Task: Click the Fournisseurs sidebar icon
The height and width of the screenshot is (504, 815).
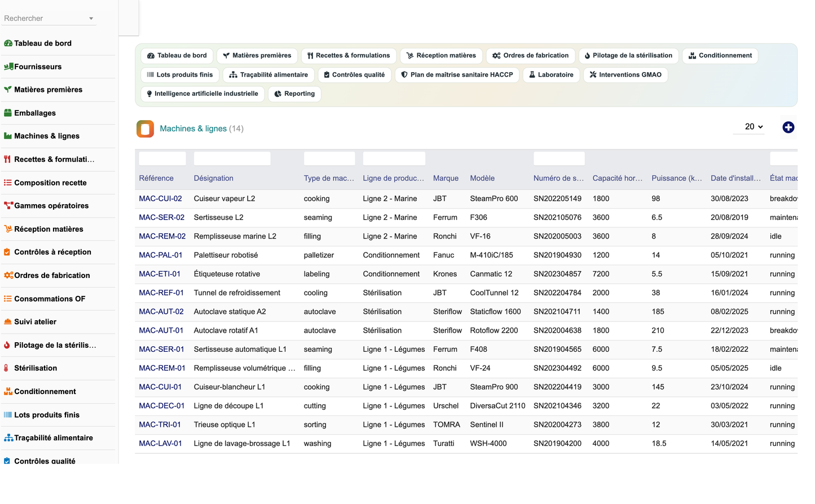Action: (x=8, y=67)
